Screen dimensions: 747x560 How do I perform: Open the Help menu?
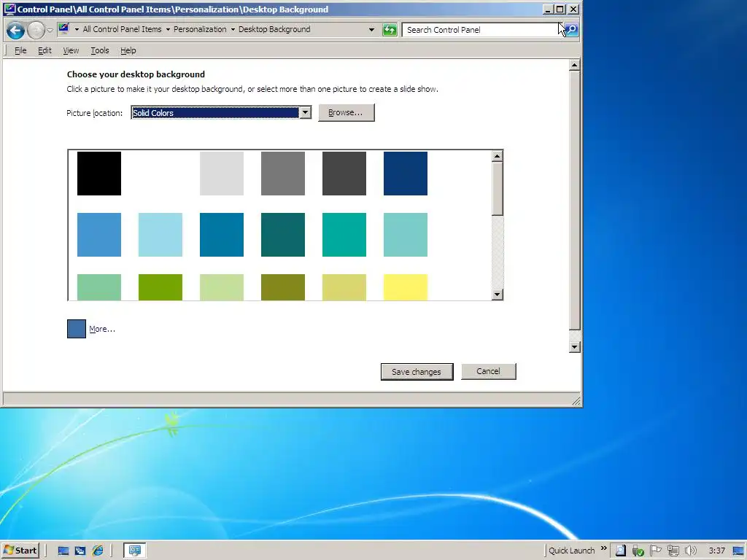[x=128, y=50]
